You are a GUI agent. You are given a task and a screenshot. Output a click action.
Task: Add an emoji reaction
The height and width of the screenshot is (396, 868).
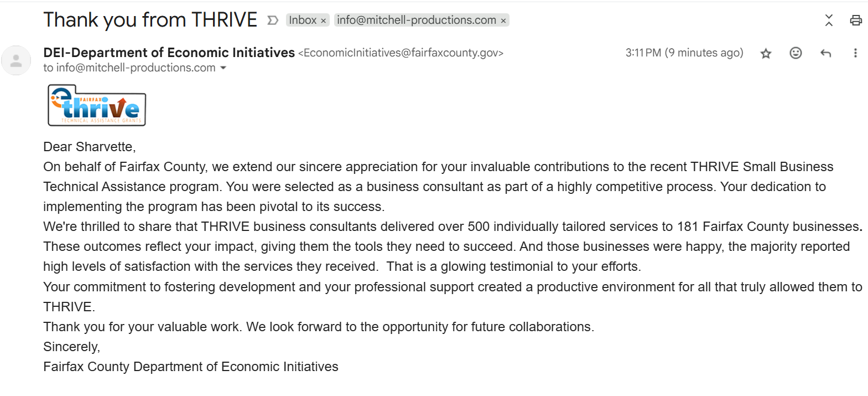[x=796, y=53]
